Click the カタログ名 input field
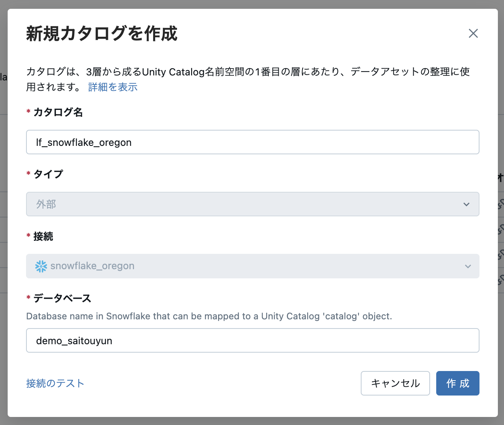The width and height of the screenshot is (504, 425). click(253, 142)
